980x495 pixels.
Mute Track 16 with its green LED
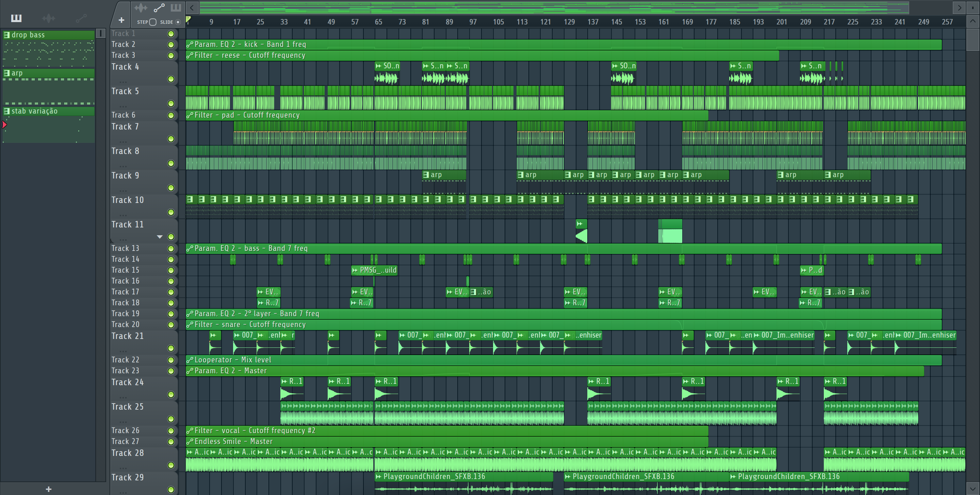coord(171,281)
